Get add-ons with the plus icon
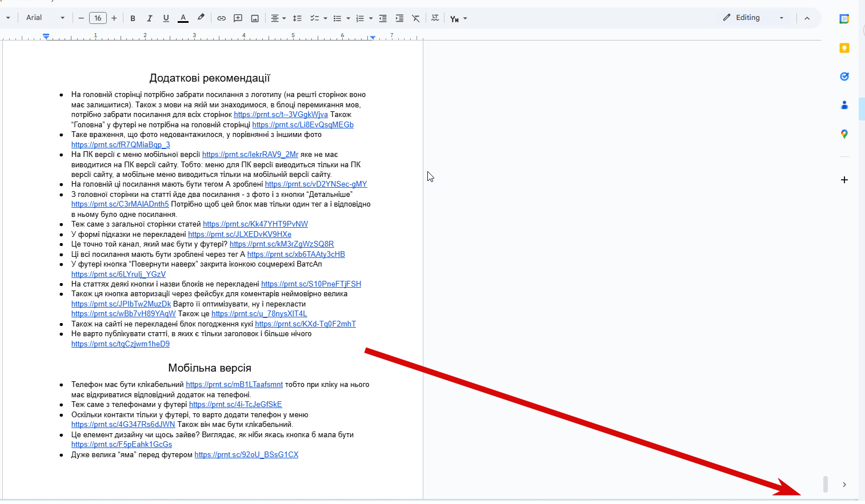This screenshot has width=865, height=504. click(844, 180)
